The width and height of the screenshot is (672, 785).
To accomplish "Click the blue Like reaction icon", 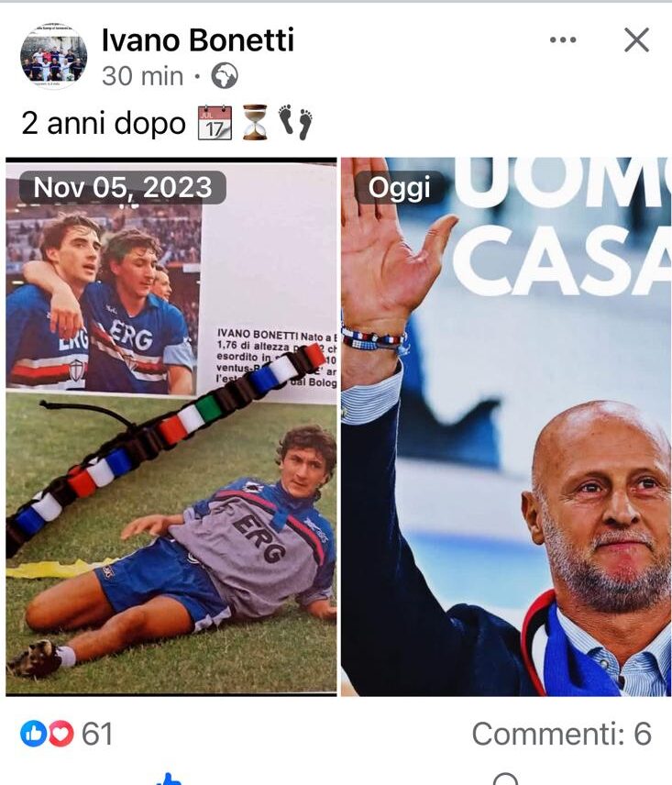I will [34, 734].
